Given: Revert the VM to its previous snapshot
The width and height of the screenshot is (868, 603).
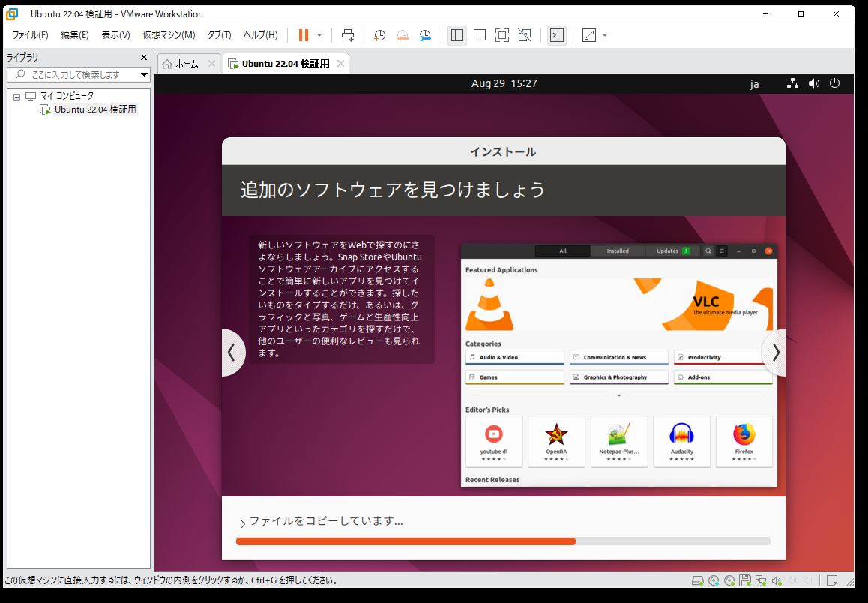Looking at the screenshot, I should tap(403, 35).
